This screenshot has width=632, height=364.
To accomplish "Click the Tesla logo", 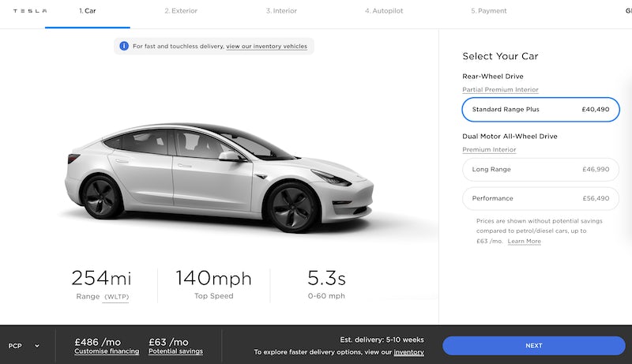I will pos(29,11).
